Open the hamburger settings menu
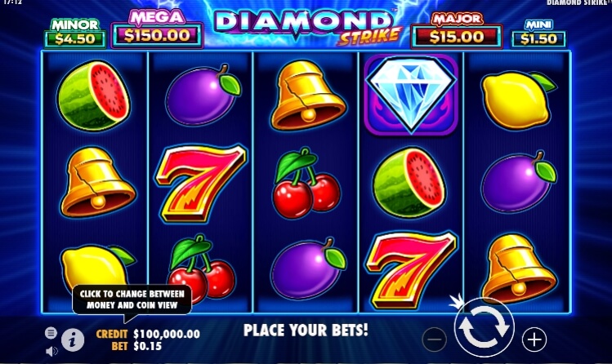This screenshot has height=364, width=612. [51, 333]
